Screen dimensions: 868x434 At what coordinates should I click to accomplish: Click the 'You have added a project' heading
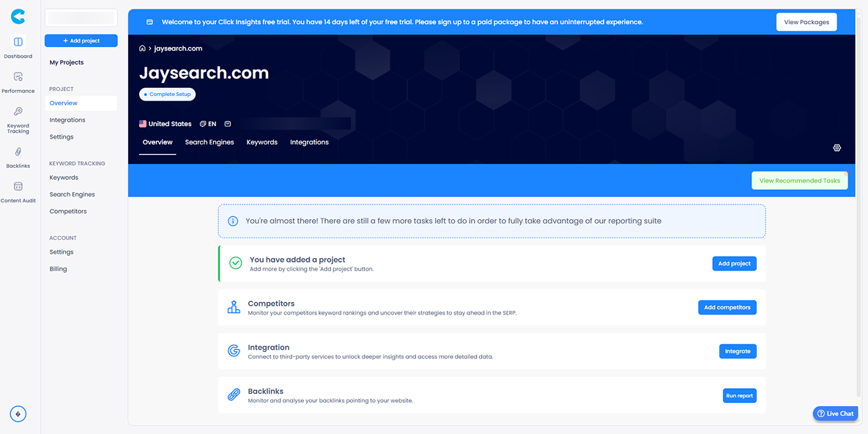[x=297, y=260]
